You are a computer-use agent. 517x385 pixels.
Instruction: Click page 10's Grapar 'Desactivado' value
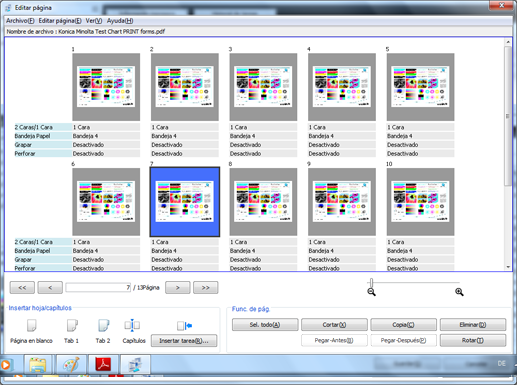pyautogui.click(x=420, y=259)
